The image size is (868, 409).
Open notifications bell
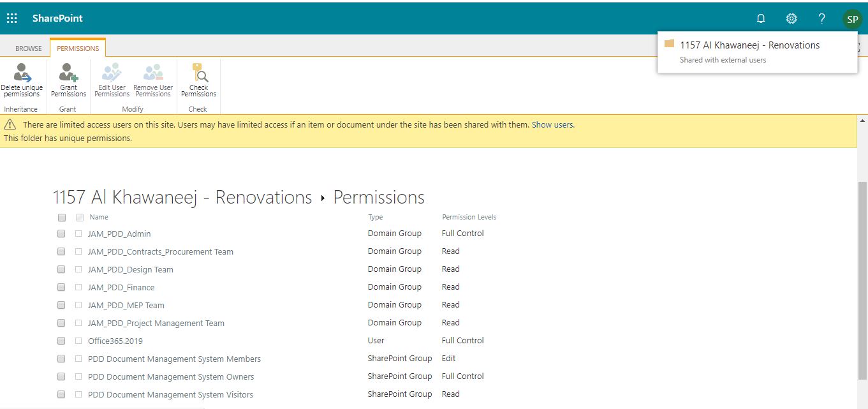point(761,19)
